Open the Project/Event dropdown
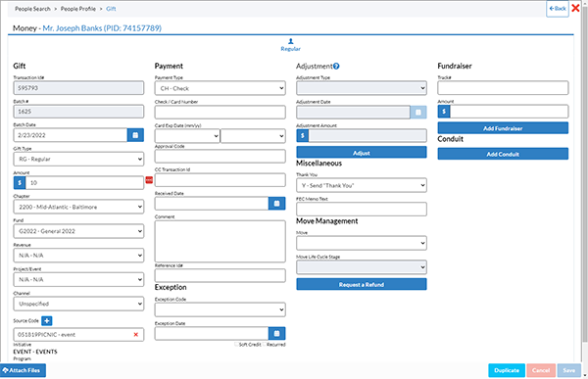The height and width of the screenshot is (379, 588). click(78, 280)
